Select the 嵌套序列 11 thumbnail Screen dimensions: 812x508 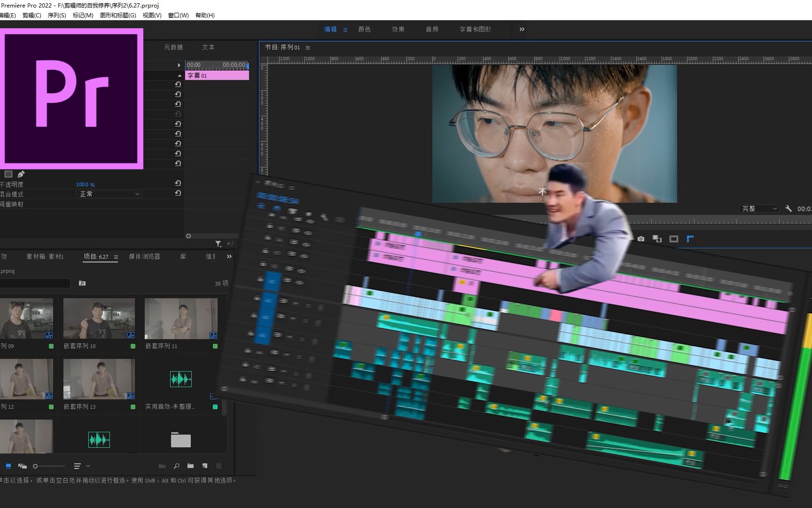click(x=181, y=318)
